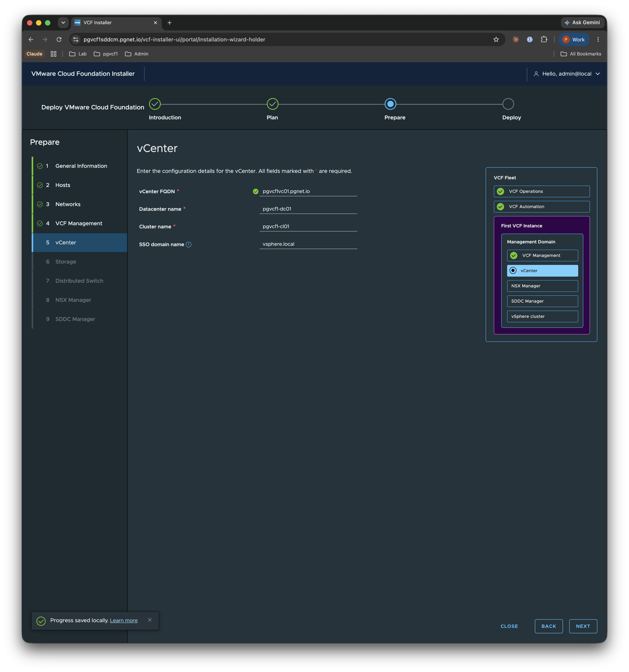
Task: Click the vCenter FQDN green validation check icon
Action: pyautogui.click(x=256, y=191)
